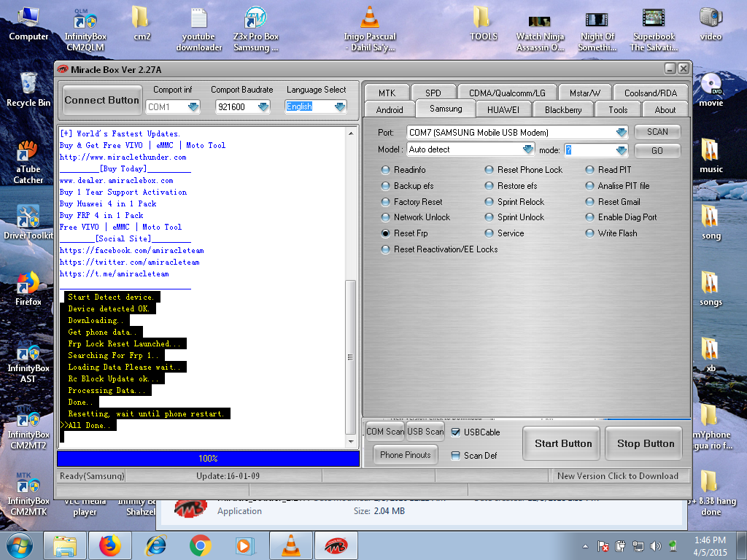Enable the Scan Def checkbox
The height and width of the screenshot is (560, 747).
click(x=455, y=456)
